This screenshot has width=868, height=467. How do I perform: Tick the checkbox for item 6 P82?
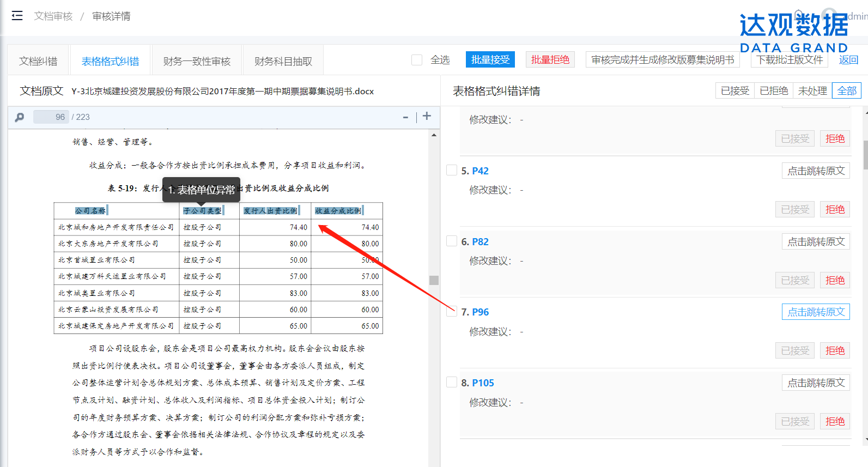(x=452, y=241)
